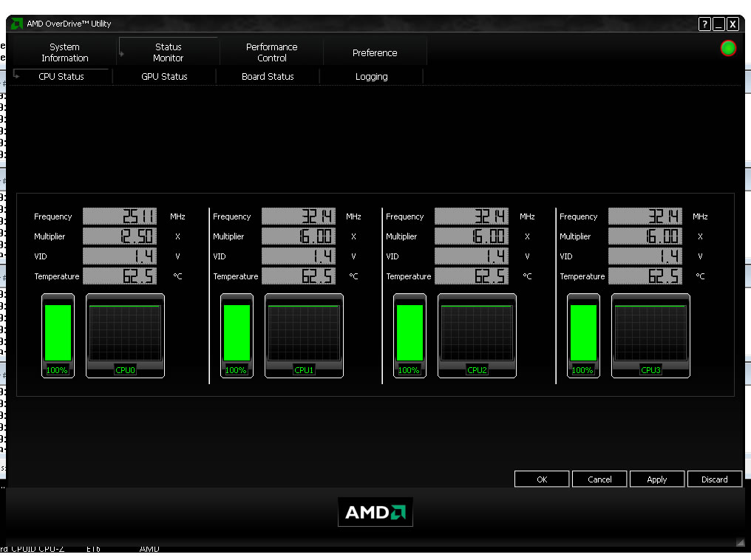Confirm with the OK button
Viewport: 751px width, 560px height.
542,479
